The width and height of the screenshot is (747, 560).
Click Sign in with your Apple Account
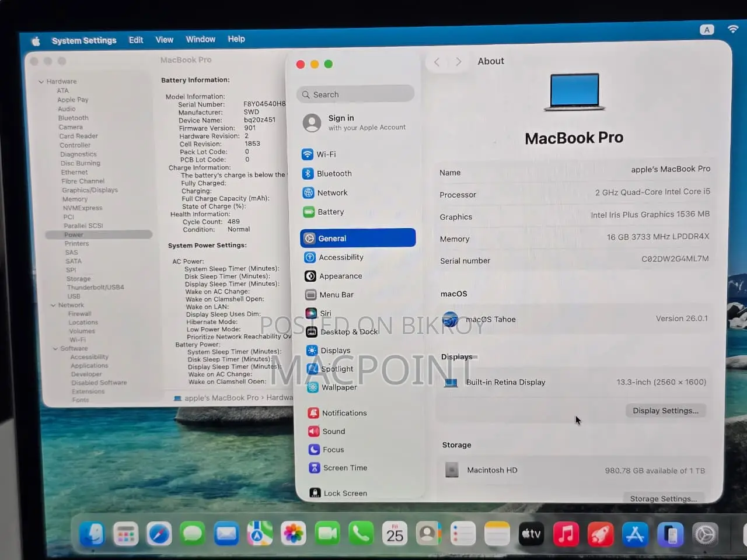tap(355, 123)
